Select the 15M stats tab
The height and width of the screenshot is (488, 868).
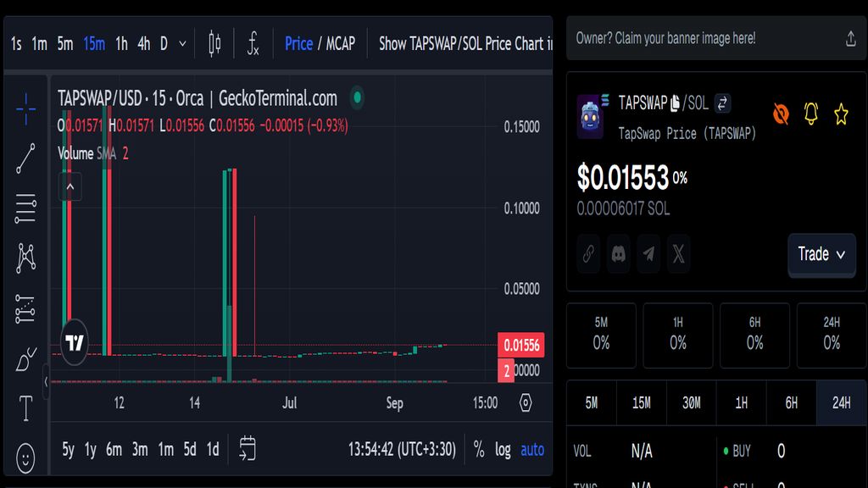642,402
